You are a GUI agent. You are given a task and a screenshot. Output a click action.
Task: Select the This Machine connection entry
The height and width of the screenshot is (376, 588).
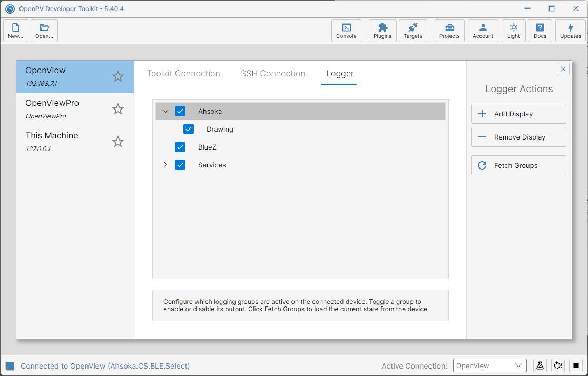tap(75, 142)
